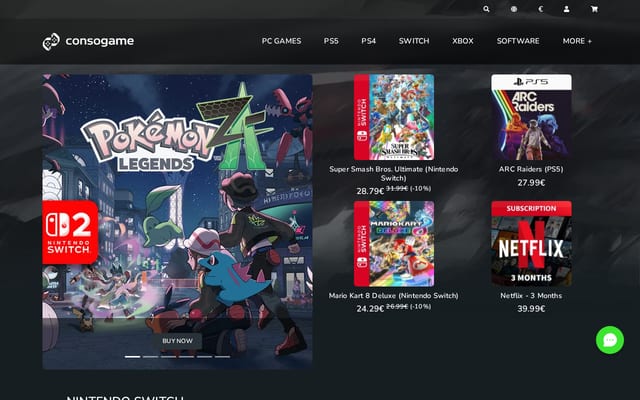Open the search magnifier icon
Viewport: 640px width, 400px height.
pyautogui.click(x=486, y=9)
